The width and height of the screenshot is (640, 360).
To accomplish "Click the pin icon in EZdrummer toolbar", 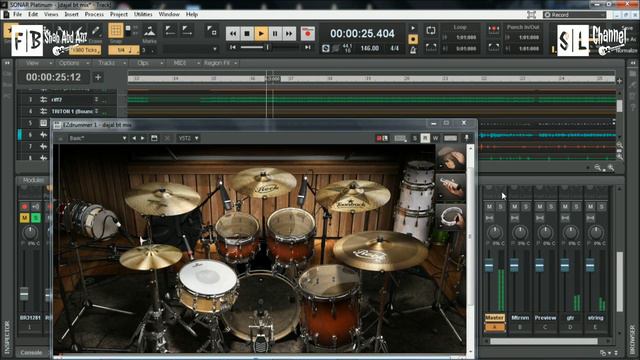I will pos(466,138).
